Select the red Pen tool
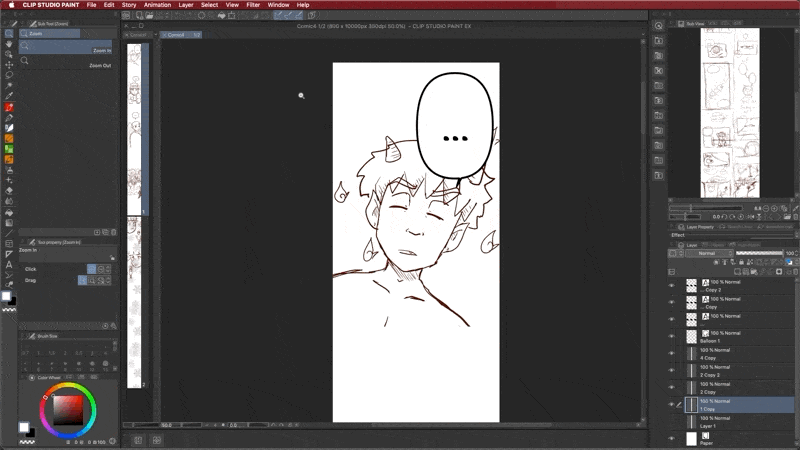Image resolution: width=800 pixels, height=450 pixels. [x=9, y=107]
